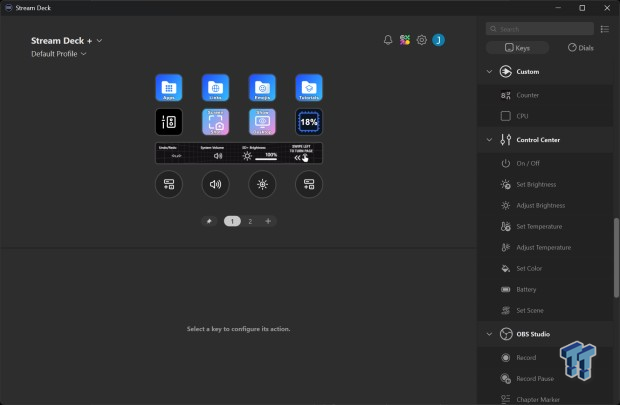Select the Record Pause action
The image size is (620, 405).
coord(546,379)
